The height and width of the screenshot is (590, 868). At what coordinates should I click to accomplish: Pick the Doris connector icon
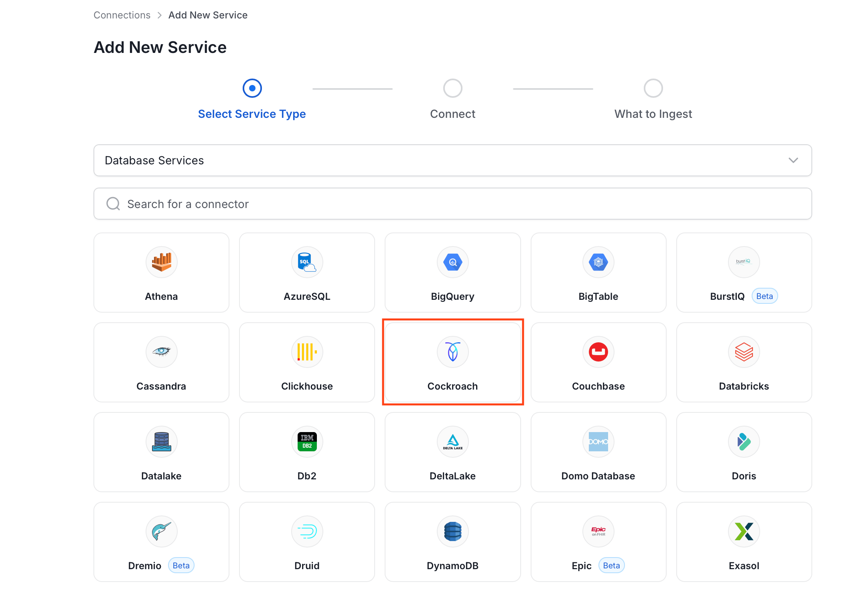pos(744,442)
